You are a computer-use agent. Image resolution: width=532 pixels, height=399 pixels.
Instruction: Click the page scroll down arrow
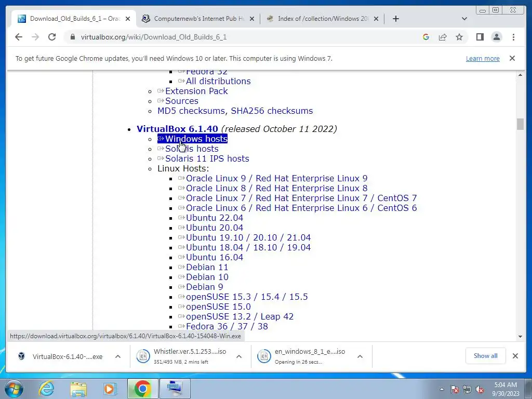click(x=520, y=337)
